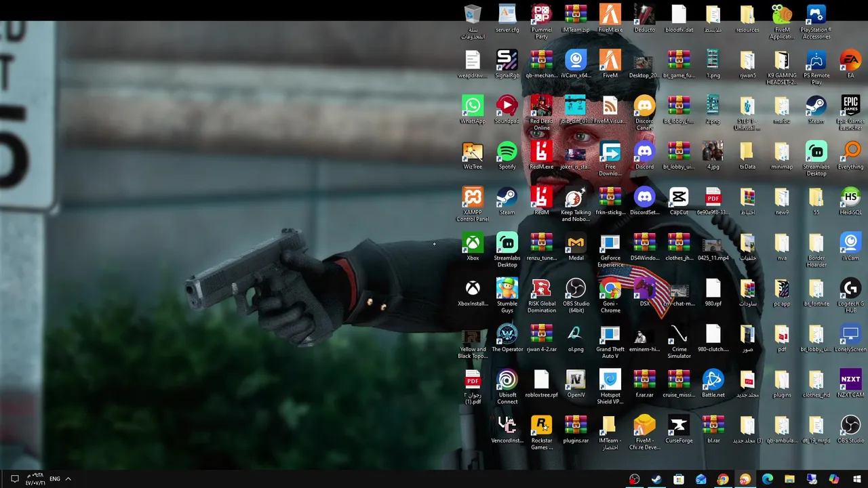
Task: Select the Hotspot Shield VPN icon
Action: pyautogui.click(x=610, y=386)
